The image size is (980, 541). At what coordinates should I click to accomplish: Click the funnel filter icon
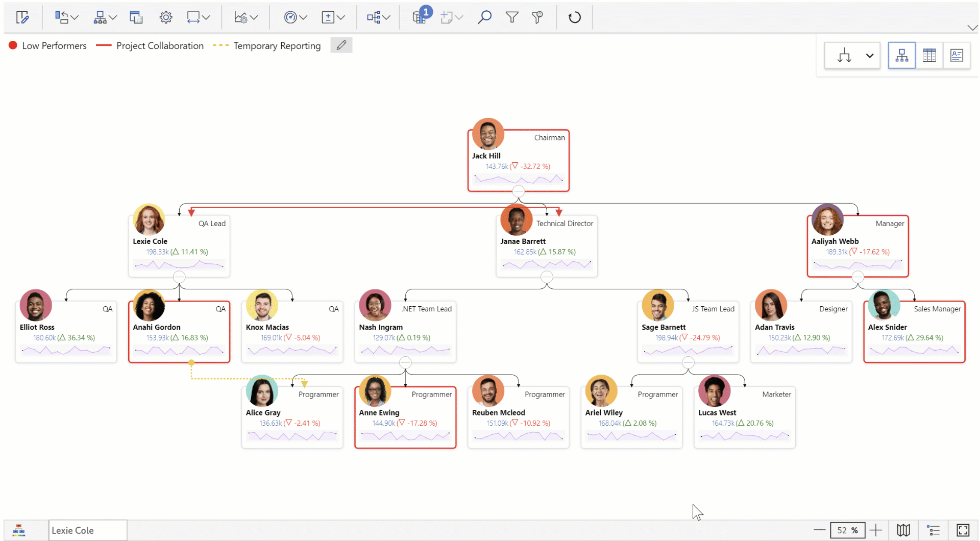pyautogui.click(x=511, y=17)
